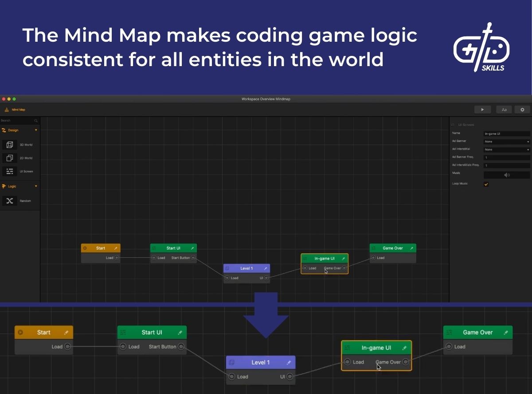532x394 pixels.
Task: Select the Mind Map tab
Action: coord(18,110)
